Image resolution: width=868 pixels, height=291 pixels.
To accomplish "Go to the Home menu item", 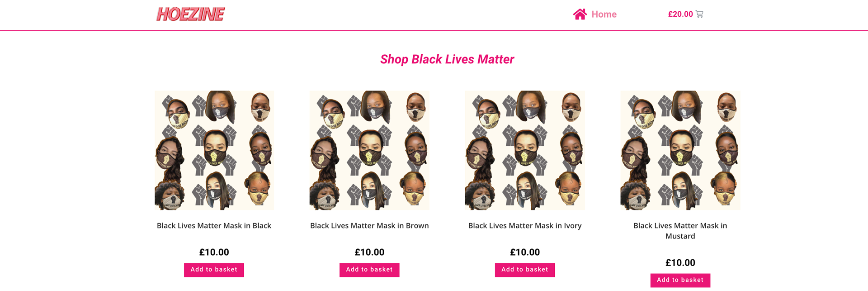I will tap(604, 14).
